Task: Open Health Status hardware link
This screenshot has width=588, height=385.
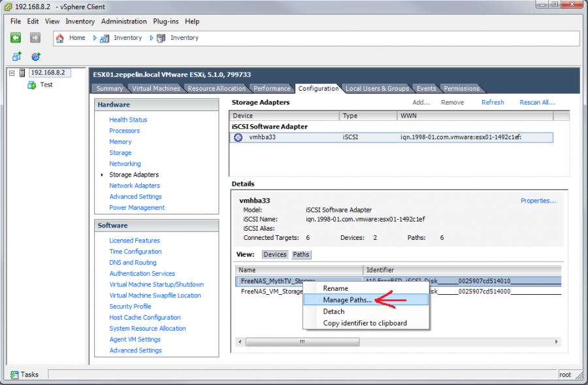Action: point(128,120)
